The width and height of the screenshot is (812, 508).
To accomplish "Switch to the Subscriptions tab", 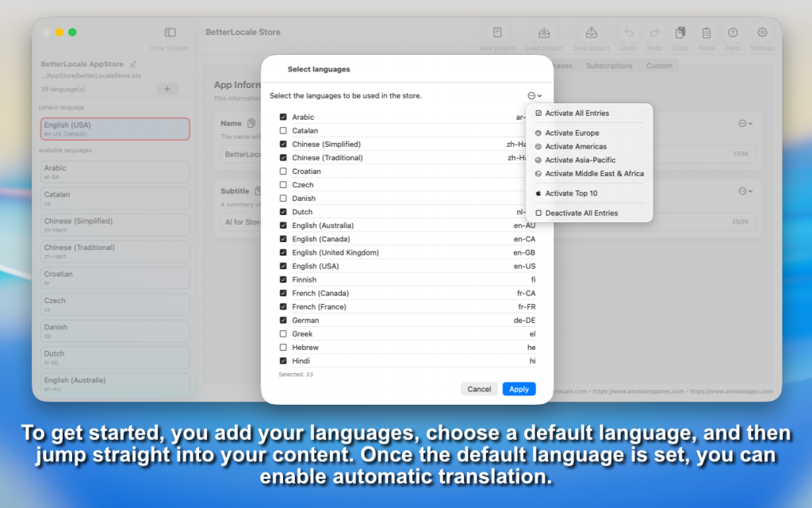I will pos(609,66).
